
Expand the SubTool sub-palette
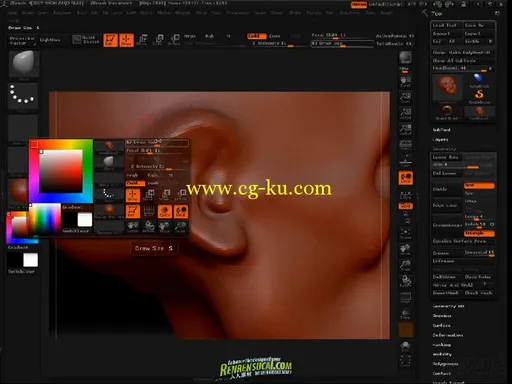(441, 130)
